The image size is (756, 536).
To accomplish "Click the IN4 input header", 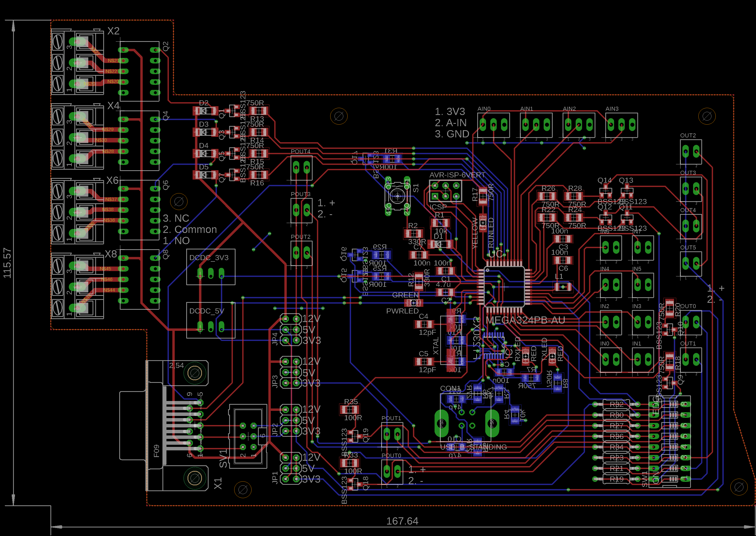I will click(x=611, y=285).
